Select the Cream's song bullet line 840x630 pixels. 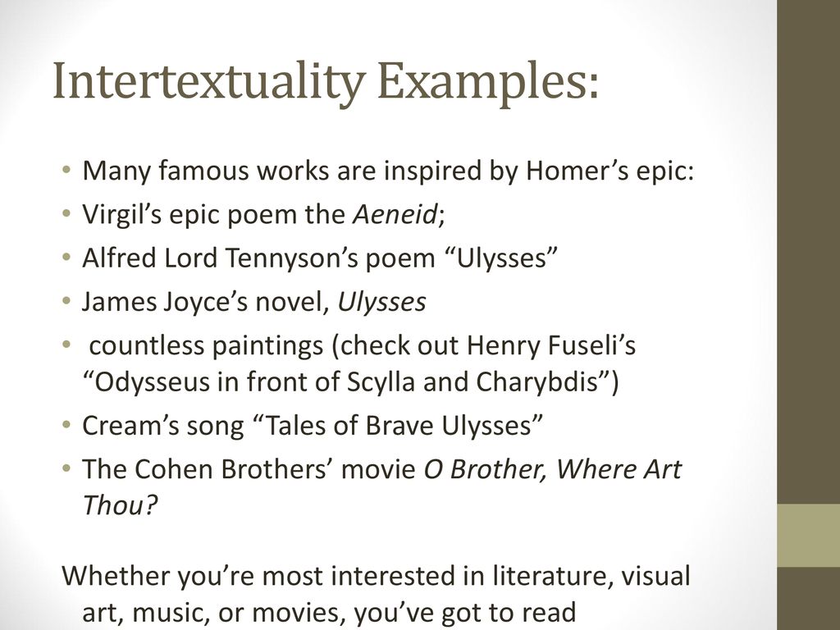[313, 426]
